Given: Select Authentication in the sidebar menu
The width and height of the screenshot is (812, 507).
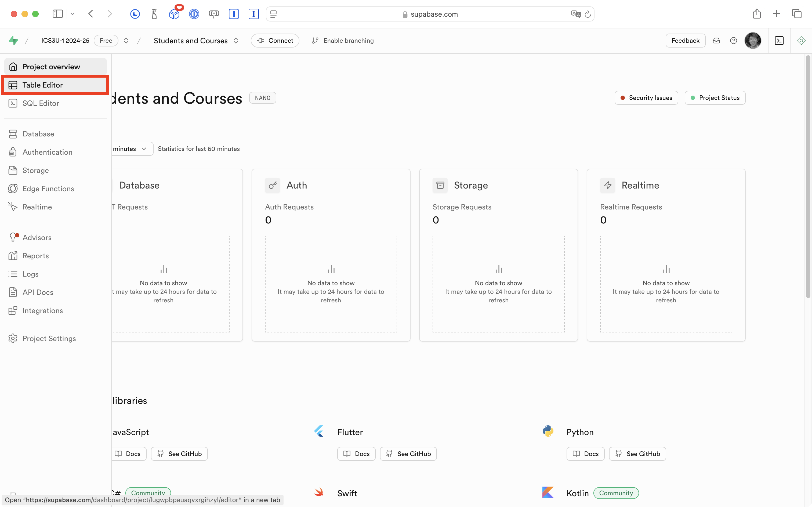Looking at the screenshot, I should 47,152.
